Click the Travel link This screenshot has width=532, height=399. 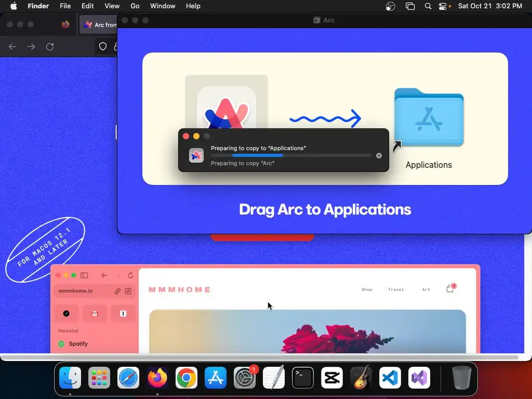(396, 290)
